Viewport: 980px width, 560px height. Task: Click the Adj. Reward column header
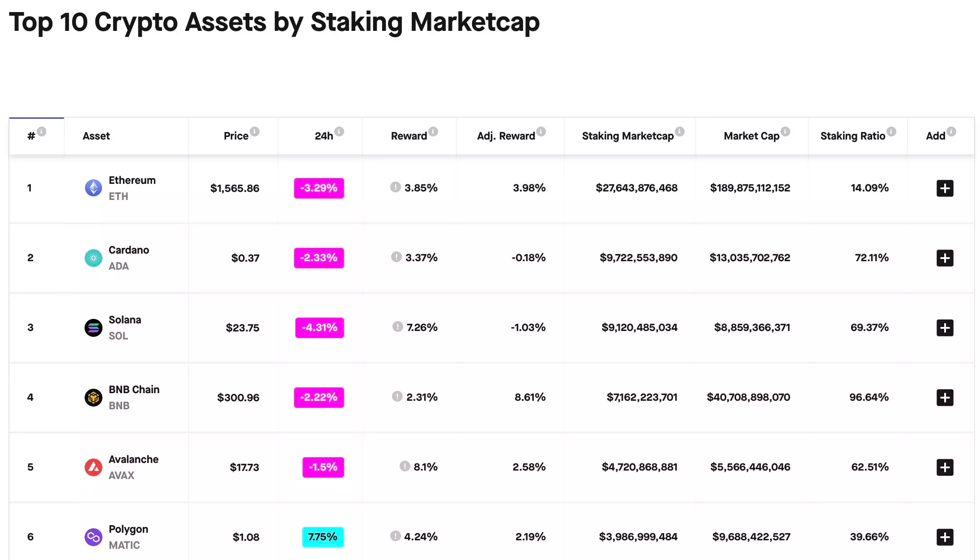[506, 136]
